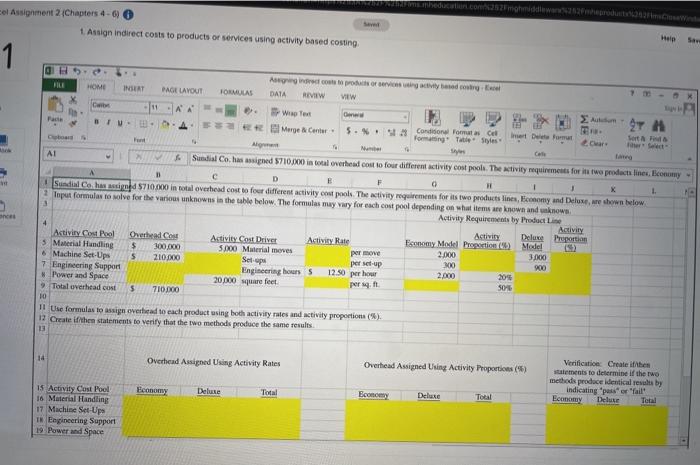Viewport: 700px width, 465px height.
Task: Open the Name Box dropdown arrow
Action: (108, 156)
